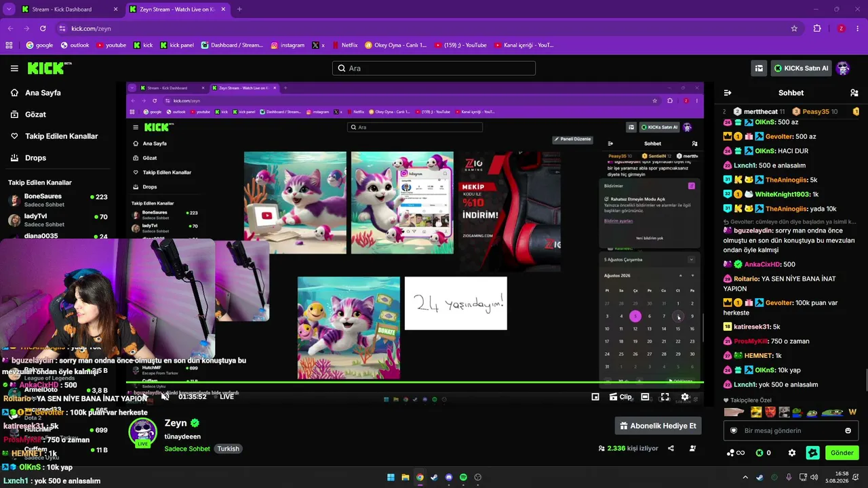Click the message input Bir mesaj gönderin

[x=791, y=430]
